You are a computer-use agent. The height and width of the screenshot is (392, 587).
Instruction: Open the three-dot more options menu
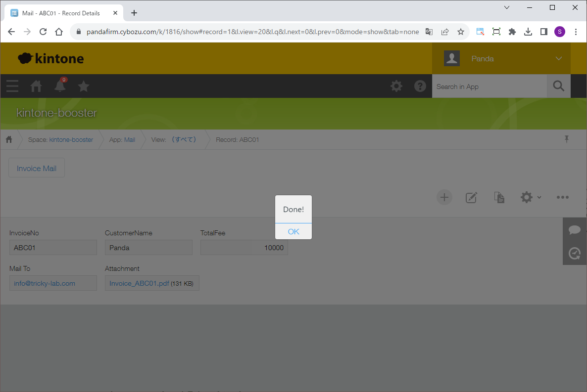[562, 197]
